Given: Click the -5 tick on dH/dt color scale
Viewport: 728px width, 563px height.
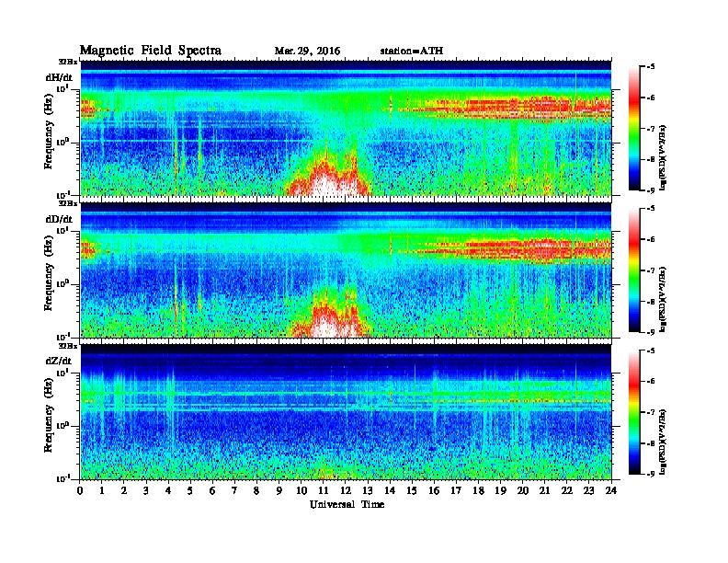Looking at the screenshot, I should click(652, 67).
